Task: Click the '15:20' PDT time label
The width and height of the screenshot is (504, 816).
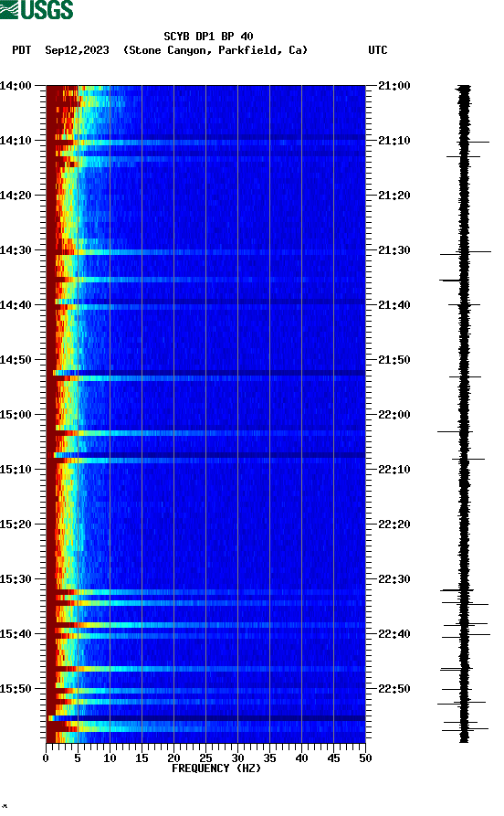Action: tap(16, 525)
